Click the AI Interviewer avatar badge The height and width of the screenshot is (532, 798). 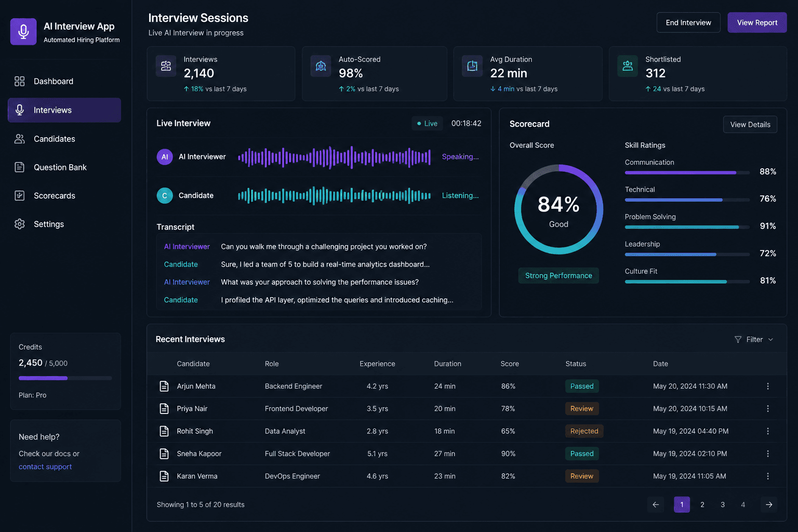tap(165, 157)
